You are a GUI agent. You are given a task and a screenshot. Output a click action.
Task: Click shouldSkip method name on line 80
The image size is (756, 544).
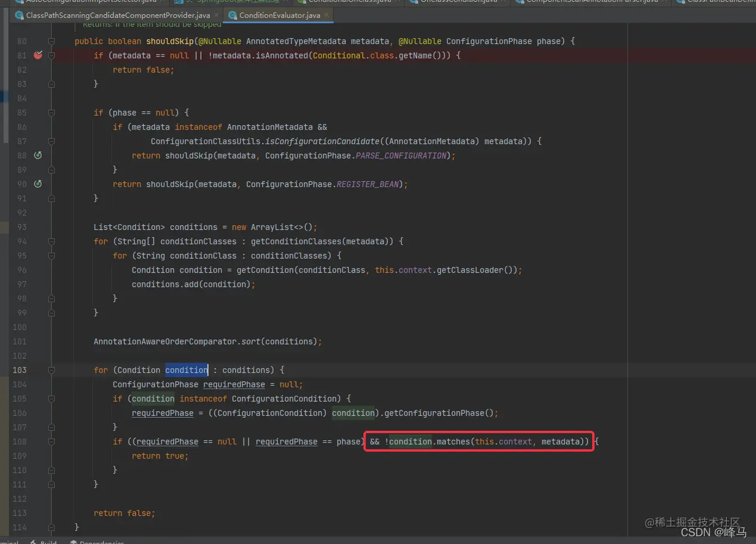[x=170, y=41]
